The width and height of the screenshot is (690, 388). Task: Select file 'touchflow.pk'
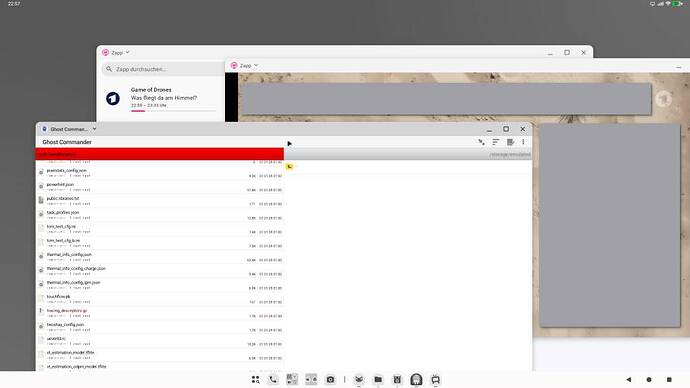click(160, 299)
